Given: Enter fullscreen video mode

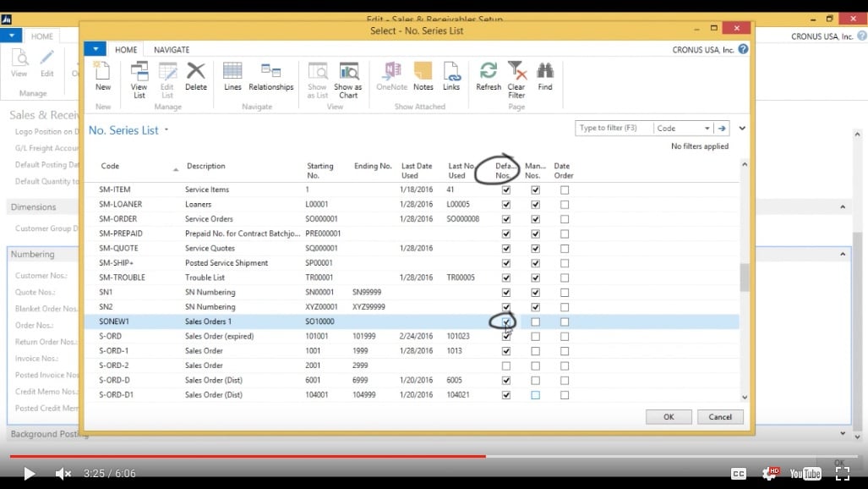Looking at the screenshot, I should pos(843,474).
